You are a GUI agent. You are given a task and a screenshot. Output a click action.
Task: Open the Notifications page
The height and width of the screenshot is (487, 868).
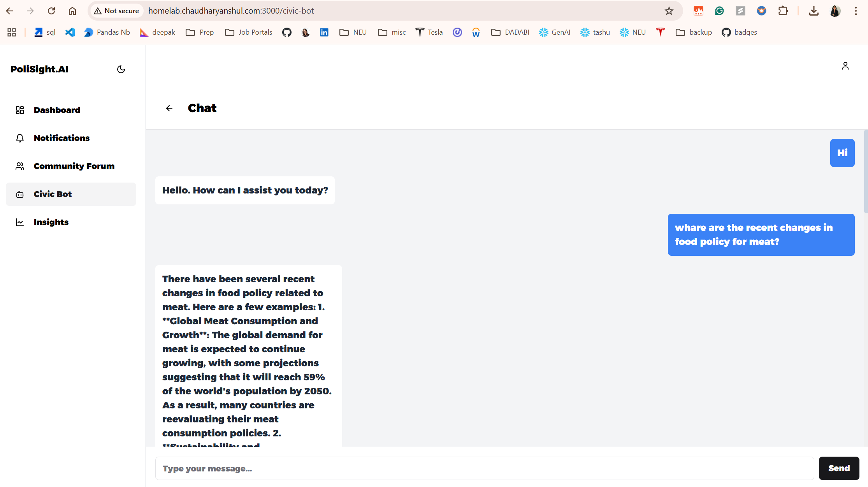click(61, 138)
